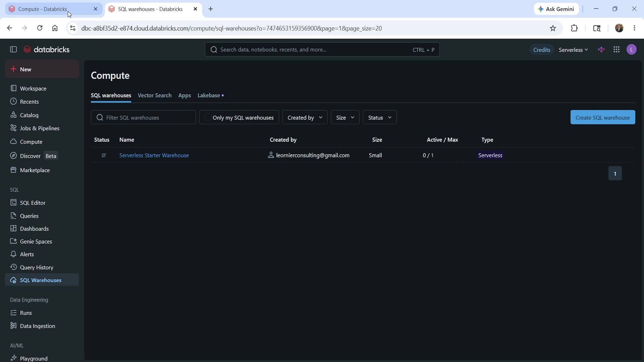Click Ask Gemini
The image size is (644, 362).
click(x=556, y=9)
